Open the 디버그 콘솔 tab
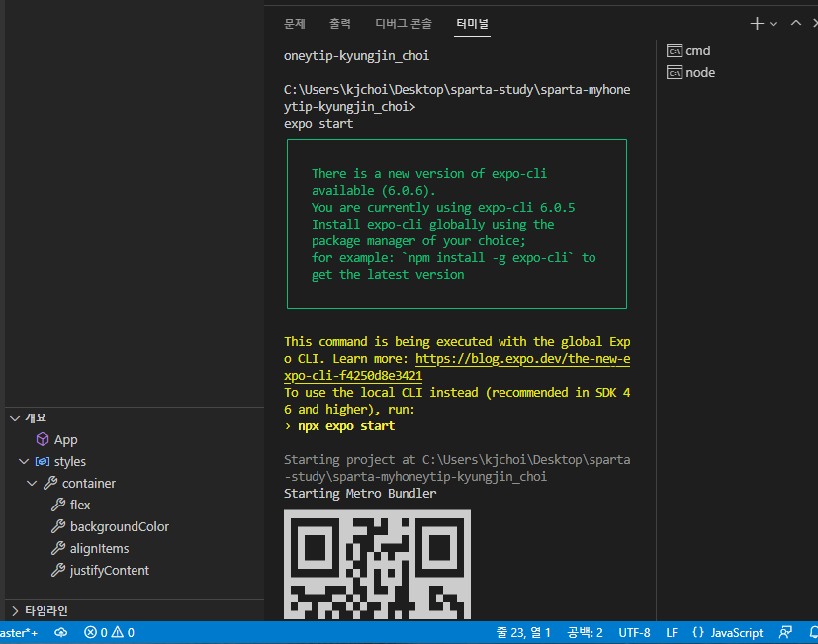 (404, 24)
